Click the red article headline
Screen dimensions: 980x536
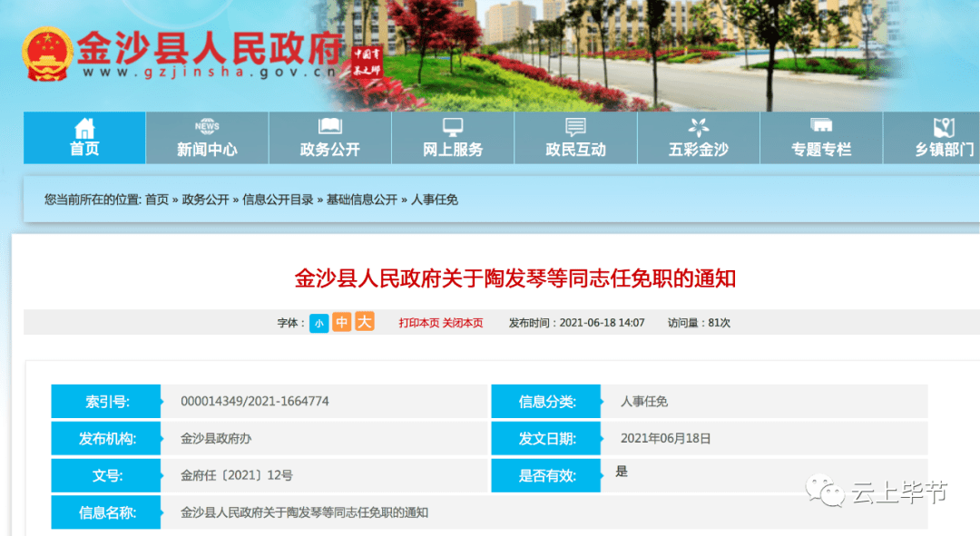tap(515, 278)
